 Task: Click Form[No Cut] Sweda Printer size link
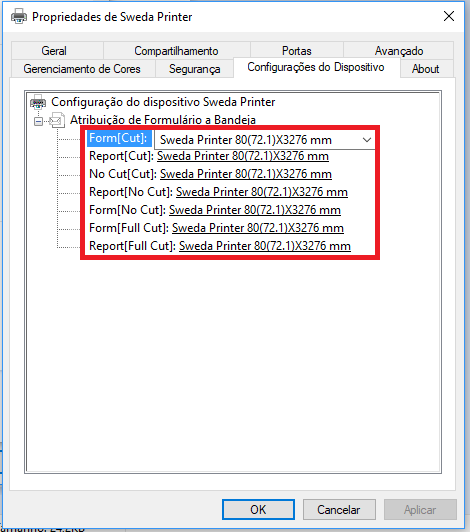[x=255, y=210]
